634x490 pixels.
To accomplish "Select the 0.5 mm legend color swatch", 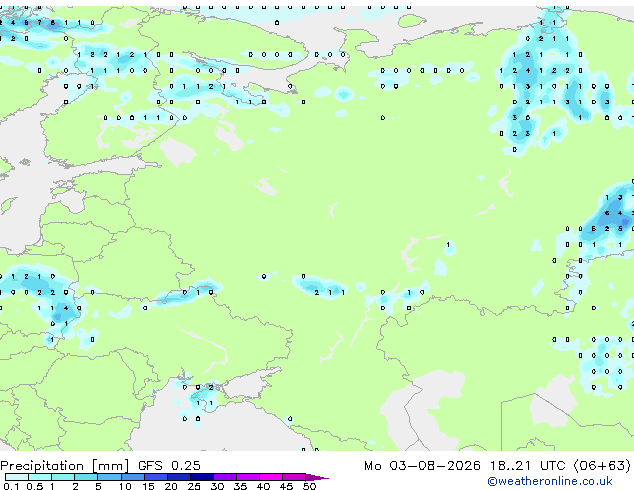I will pos(40,477).
